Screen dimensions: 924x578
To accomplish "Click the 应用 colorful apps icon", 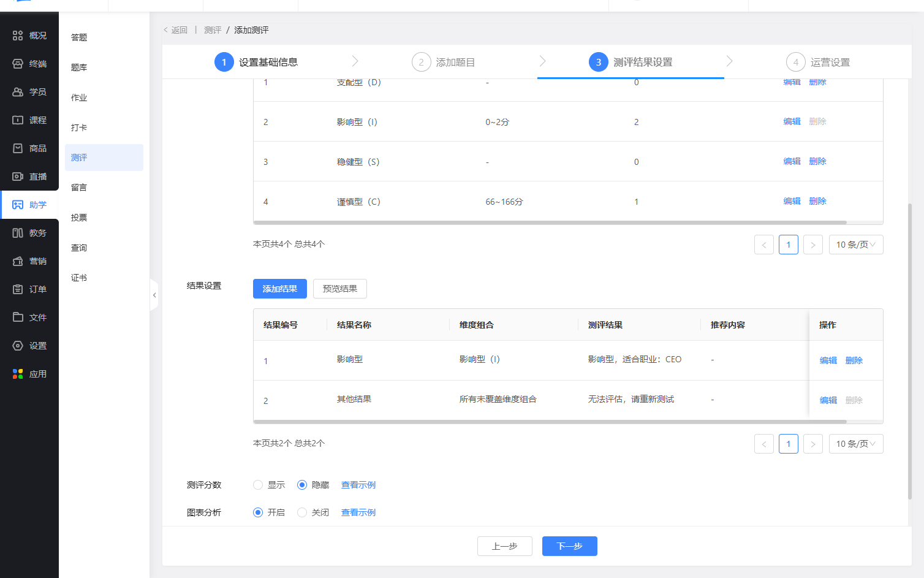I will pos(18,374).
